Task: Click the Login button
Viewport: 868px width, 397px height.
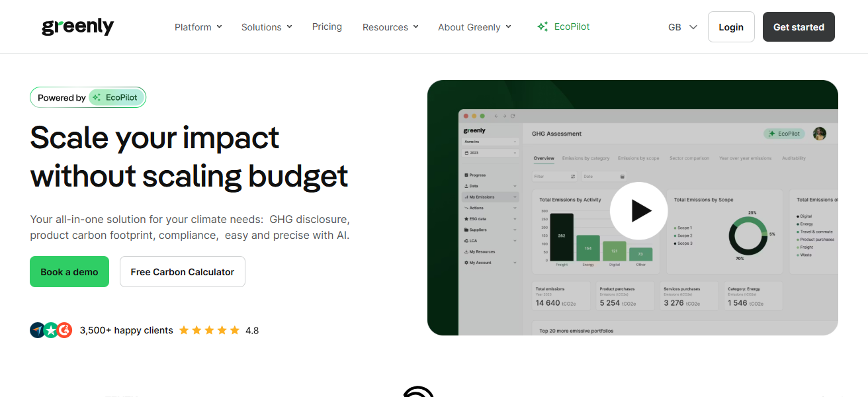Action: 731,27
